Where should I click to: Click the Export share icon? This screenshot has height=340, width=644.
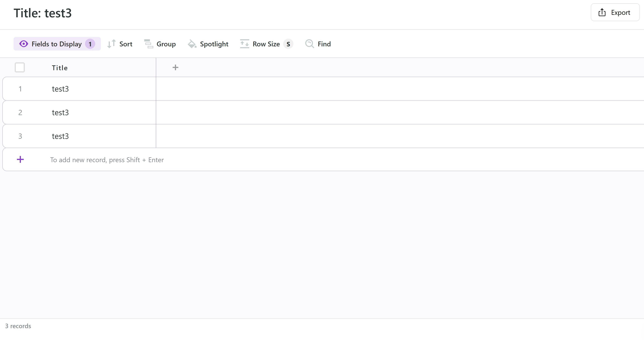(x=602, y=12)
